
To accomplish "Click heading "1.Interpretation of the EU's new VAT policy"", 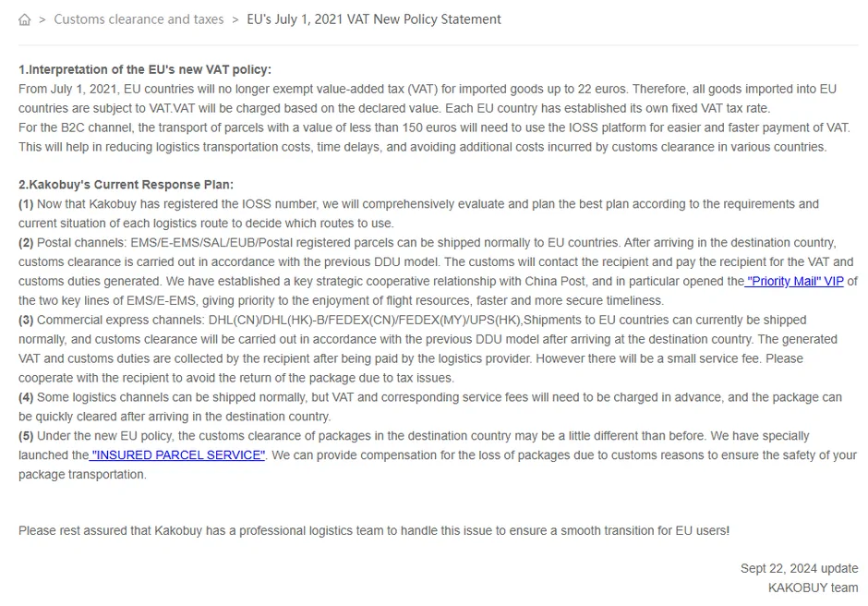I will coord(145,70).
